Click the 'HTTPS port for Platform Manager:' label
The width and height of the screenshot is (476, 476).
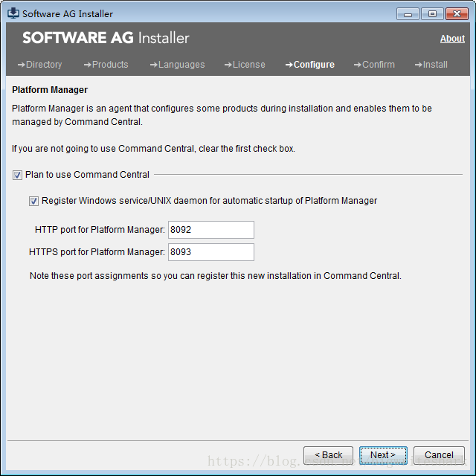[x=97, y=252]
